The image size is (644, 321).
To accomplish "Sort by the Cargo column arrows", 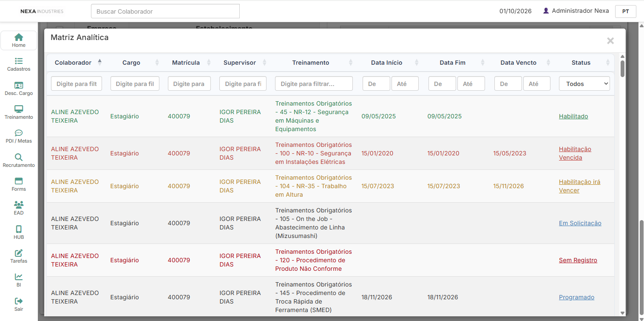I will [157, 63].
